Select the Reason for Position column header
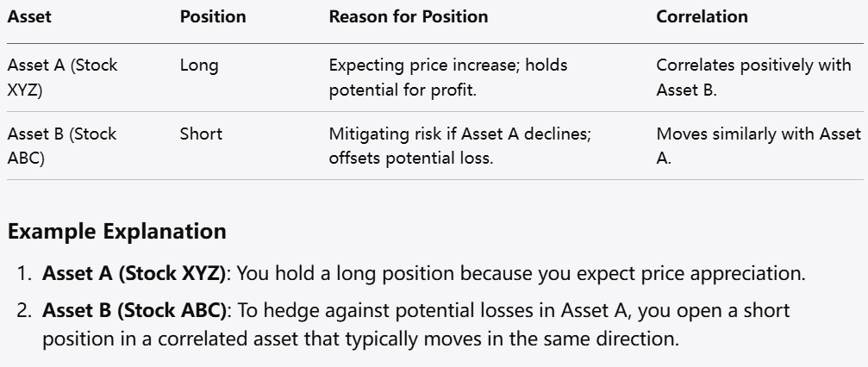Screen dimensions: 868x367 click(x=408, y=16)
